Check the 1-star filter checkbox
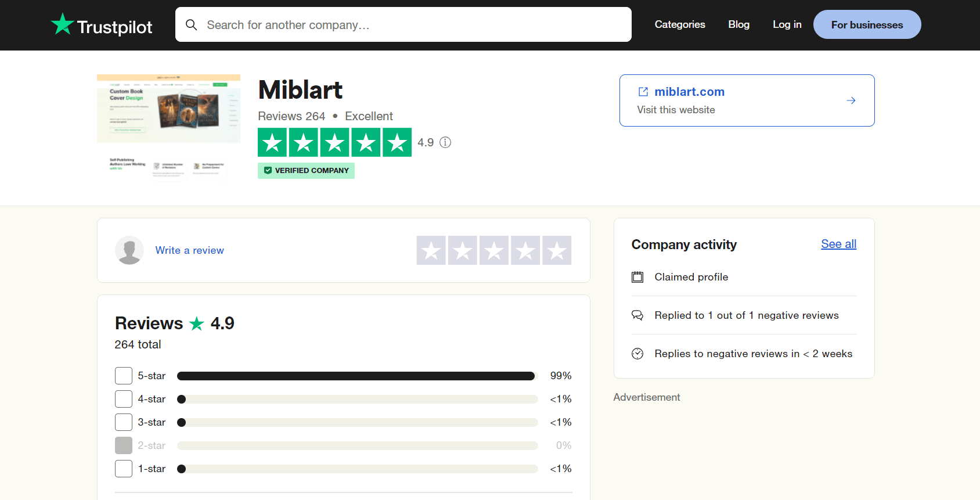 tap(124, 469)
